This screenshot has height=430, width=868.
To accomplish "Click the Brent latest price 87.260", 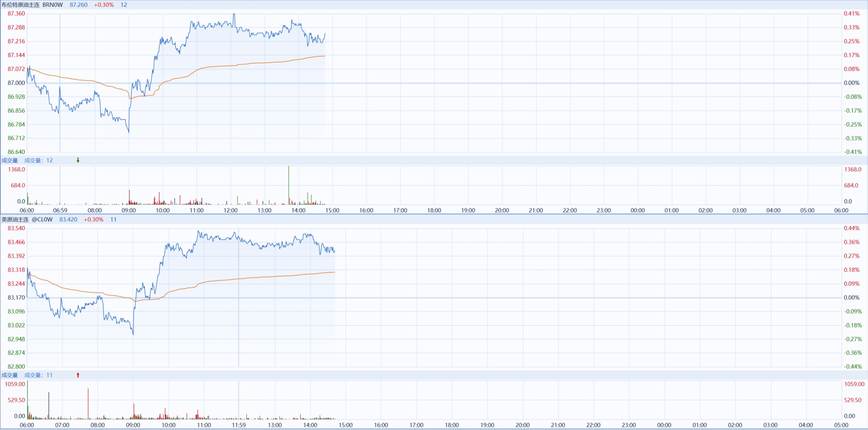I will [x=79, y=5].
